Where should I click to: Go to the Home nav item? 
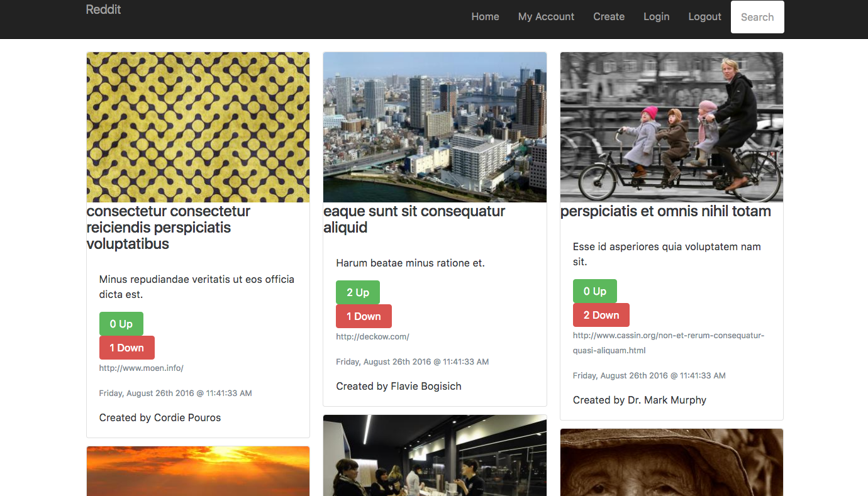pyautogui.click(x=485, y=17)
